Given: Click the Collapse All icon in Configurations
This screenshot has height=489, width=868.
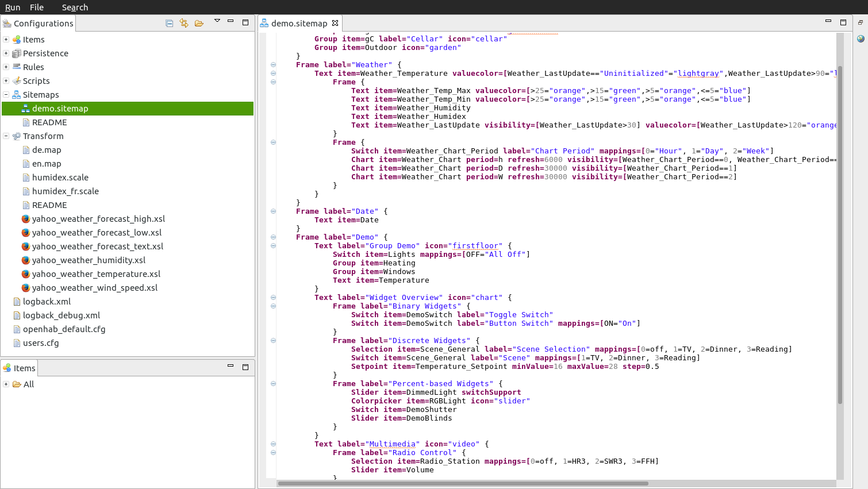Looking at the screenshot, I should click(169, 23).
